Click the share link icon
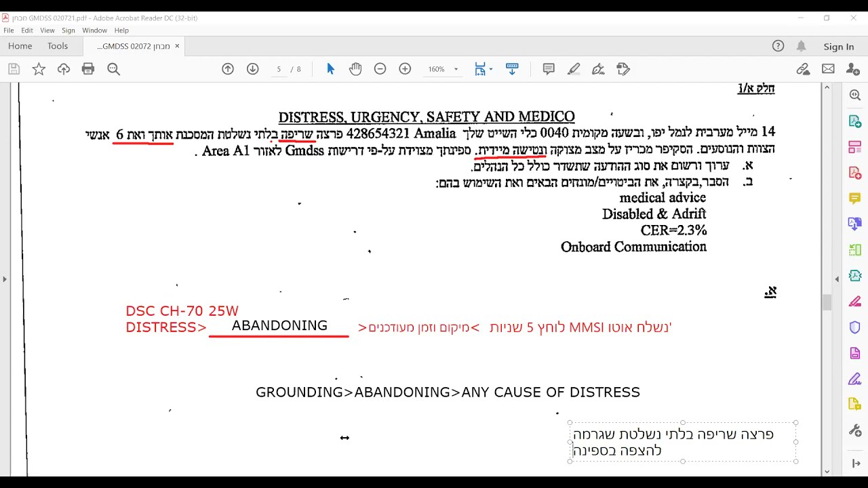Screen dimensions: 868x488 [x=803, y=69]
